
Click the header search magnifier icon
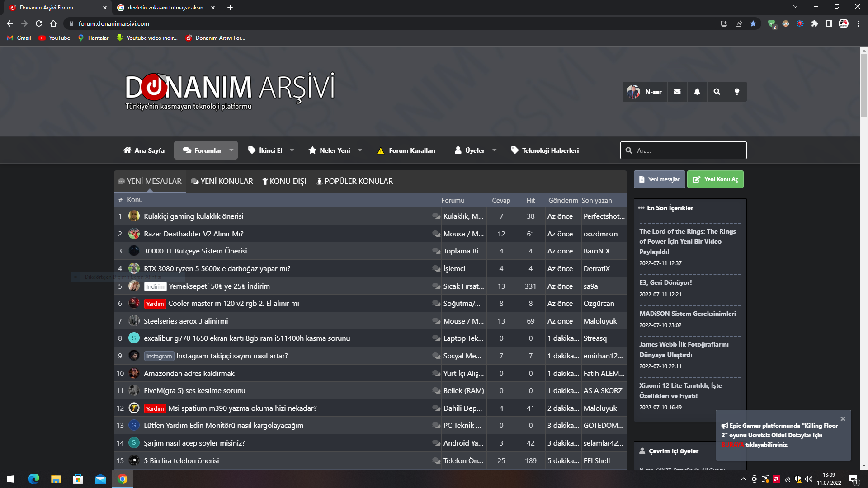tap(717, 92)
